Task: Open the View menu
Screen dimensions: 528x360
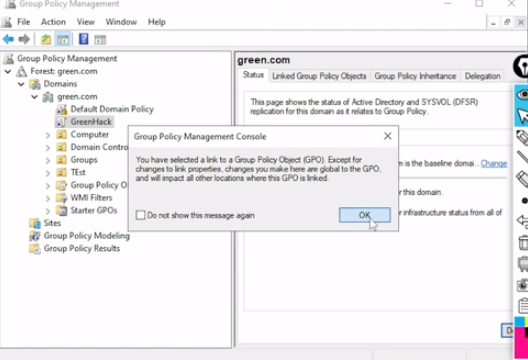Action: pos(86,22)
